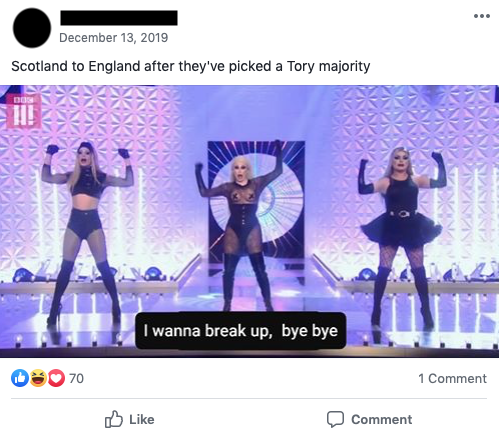Screen dimensions: 499x438
Task: View who reacted via the 70 count
Action: pyautogui.click(x=76, y=378)
